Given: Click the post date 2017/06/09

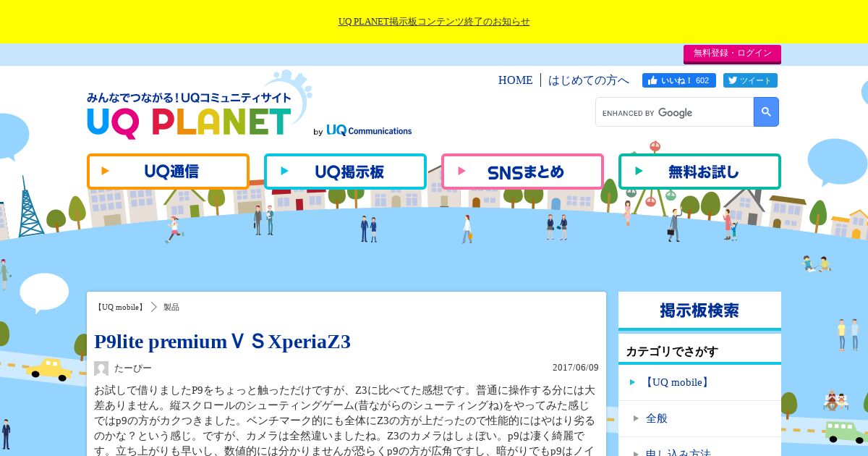Looking at the screenshot, I should click(x=576, y=368).
